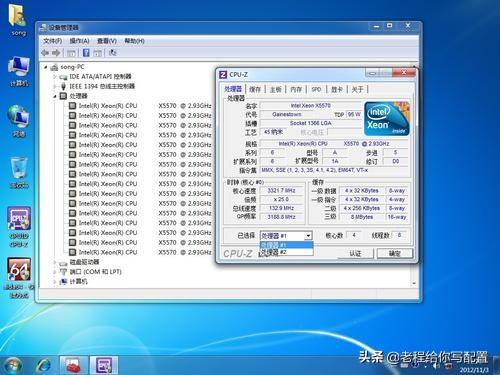Click the 确定 button in CPU-Z
The height and width of the screenshot is (375, 500).
point(395,253)
